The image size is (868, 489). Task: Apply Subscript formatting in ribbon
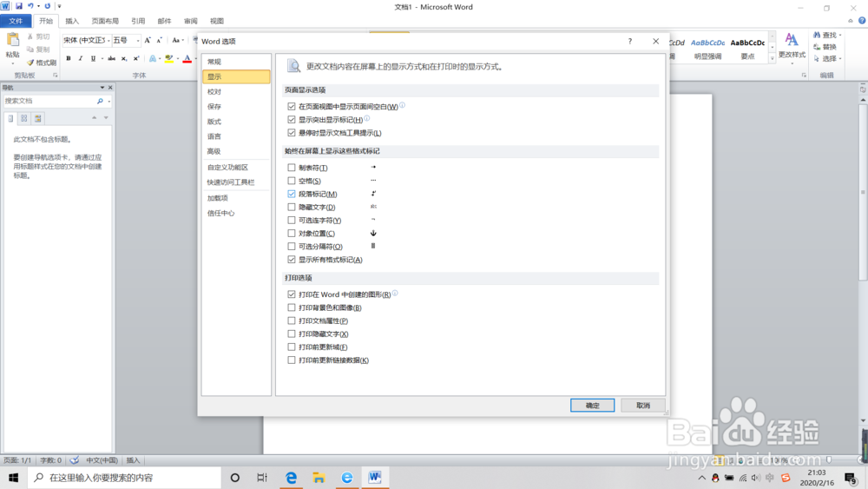click(x=124, y=58)
